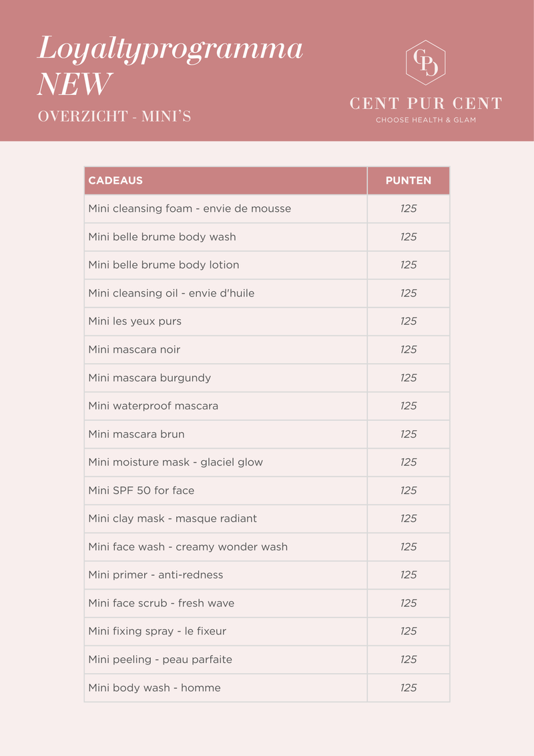Select Mini cleansing oil - envie d'huile
The height and width of the screenshot is (756, 534).
pyautogui.click(x=172, y=293)
